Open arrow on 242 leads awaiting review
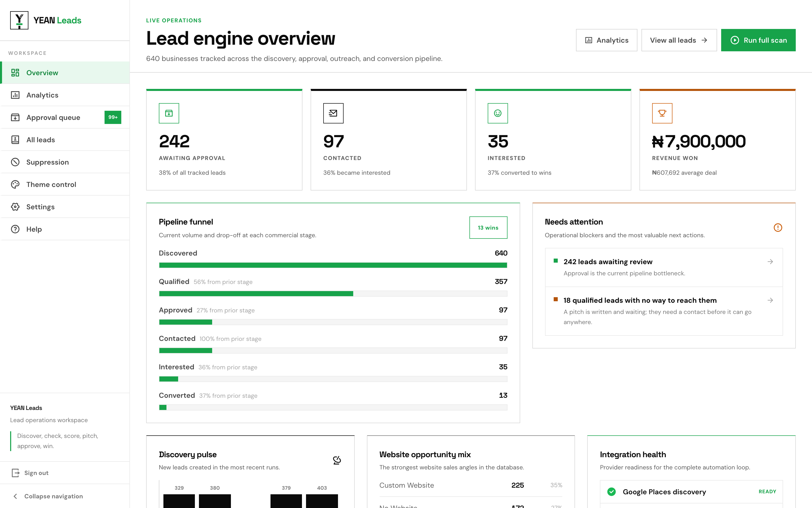812x508 pixels. click(x=770, y=261)
